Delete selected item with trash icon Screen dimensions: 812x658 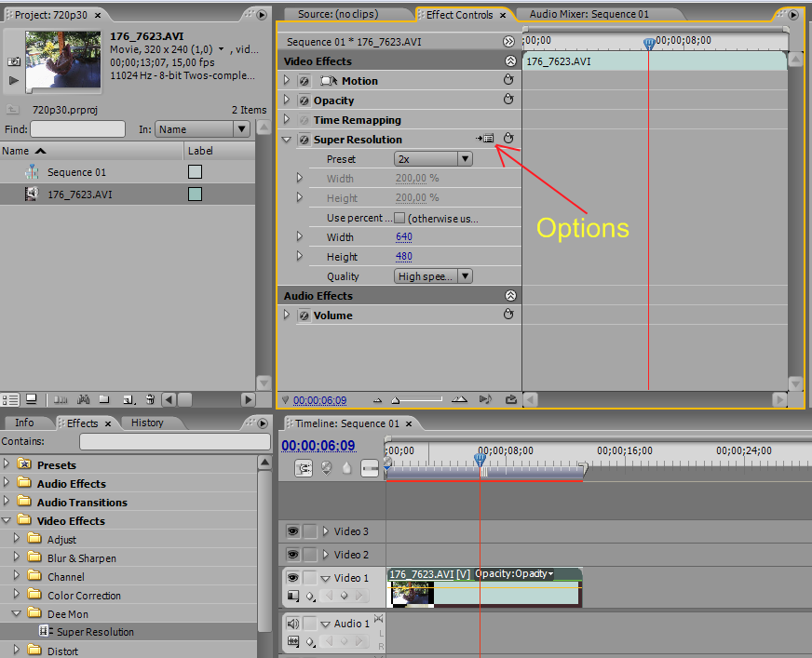point(150,399)
